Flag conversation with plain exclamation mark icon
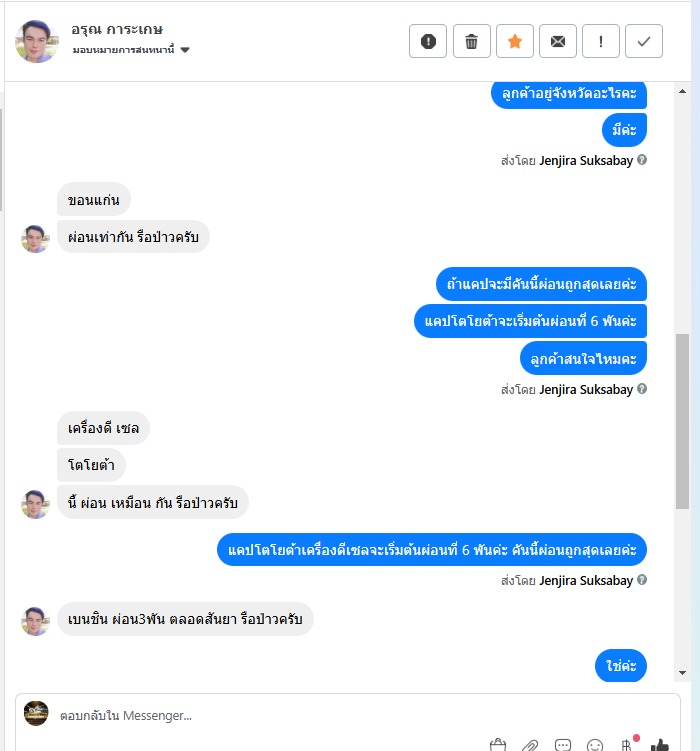This screenshot has width=700, height=751. 601,41
